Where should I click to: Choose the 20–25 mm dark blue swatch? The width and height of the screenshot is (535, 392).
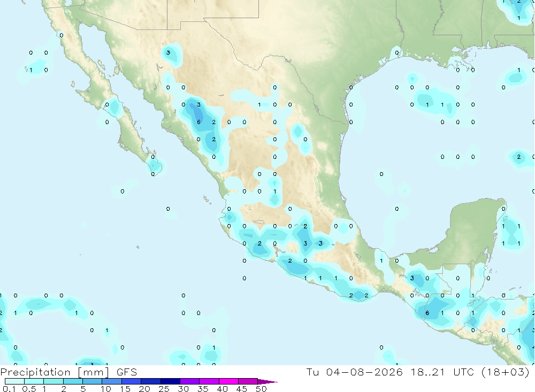[x=151, y=381]
